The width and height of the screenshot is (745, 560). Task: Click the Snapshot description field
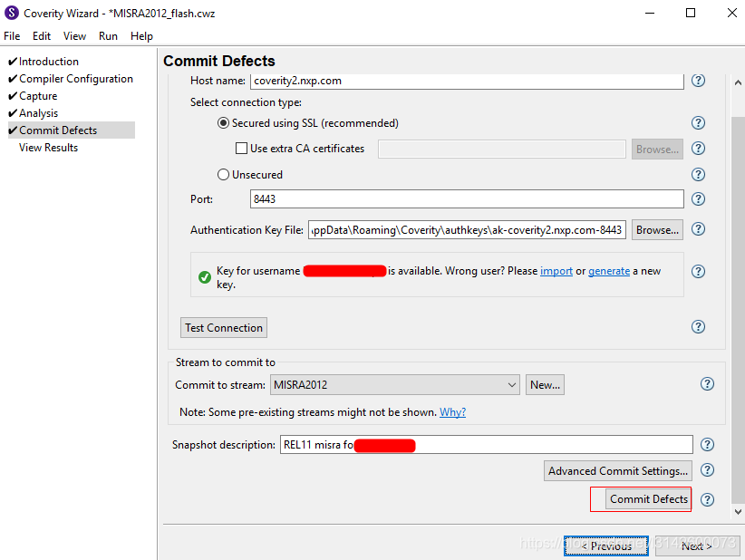(x=486, y=445)
